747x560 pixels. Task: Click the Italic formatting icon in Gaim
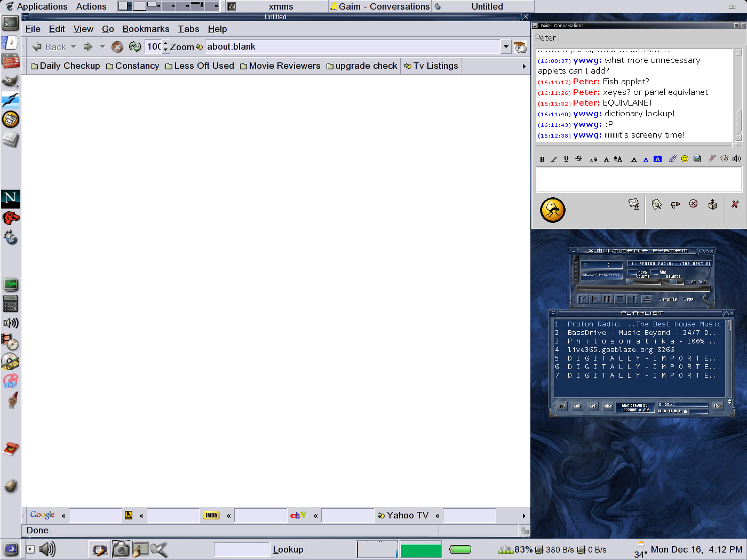pos(554,159)
